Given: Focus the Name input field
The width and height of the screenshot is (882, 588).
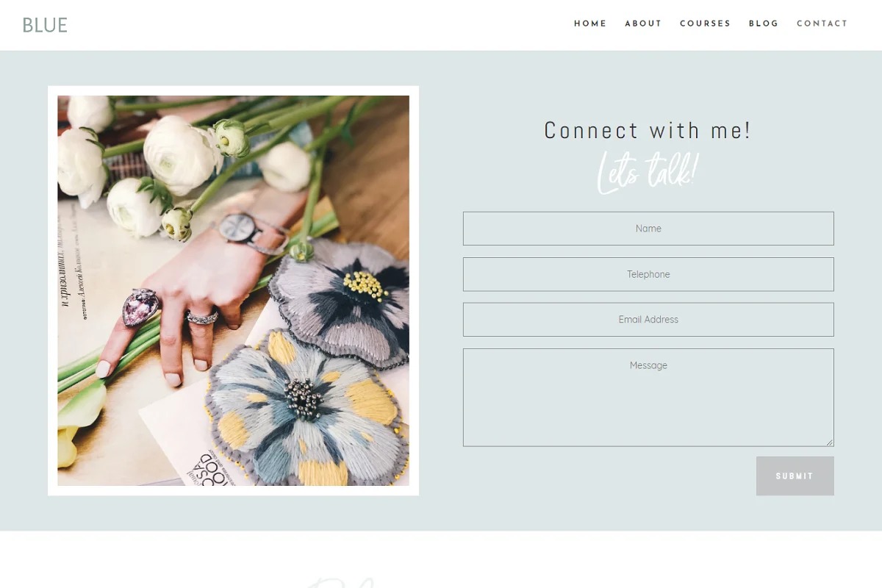Looking at the screenshot, I should [648, 229].
